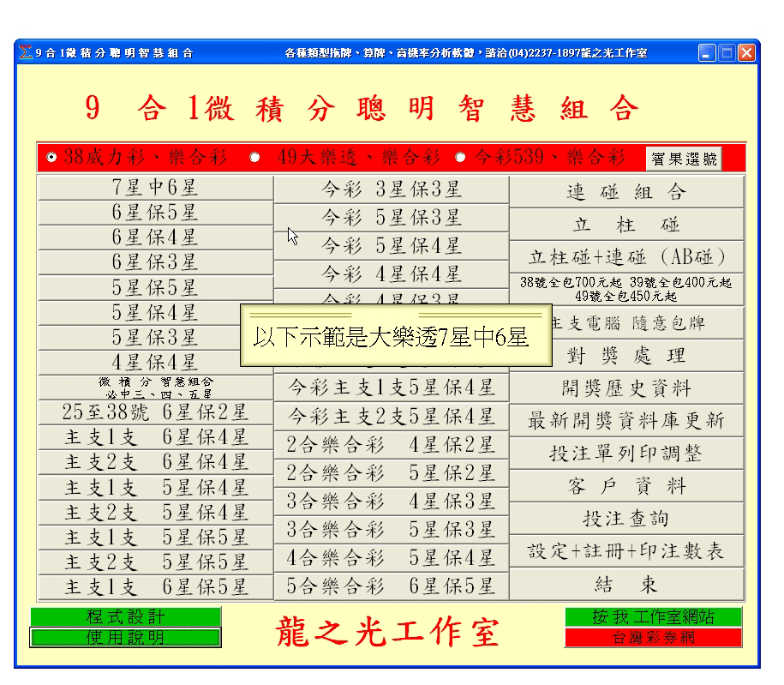
Task: Open 投注單列印調整 print settings
Action: pyautogui.click(x=626, y=454)
